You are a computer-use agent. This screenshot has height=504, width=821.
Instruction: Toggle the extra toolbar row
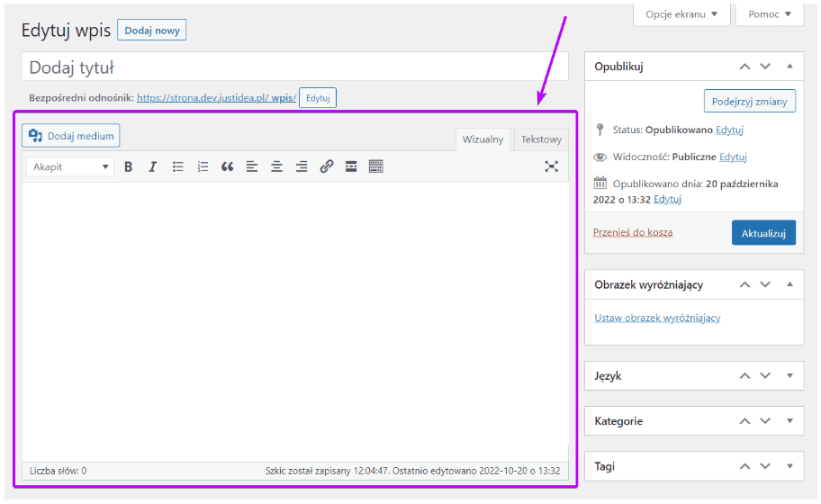click(376, 166)
